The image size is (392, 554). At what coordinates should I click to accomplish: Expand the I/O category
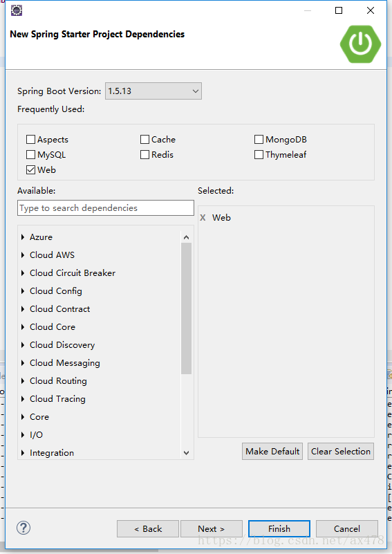23,435
